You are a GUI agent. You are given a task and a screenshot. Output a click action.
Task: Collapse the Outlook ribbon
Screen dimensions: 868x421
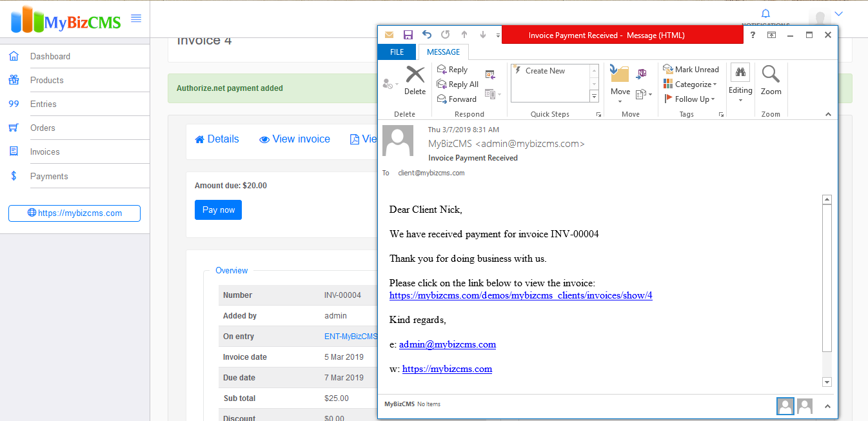tap(828, 114)
